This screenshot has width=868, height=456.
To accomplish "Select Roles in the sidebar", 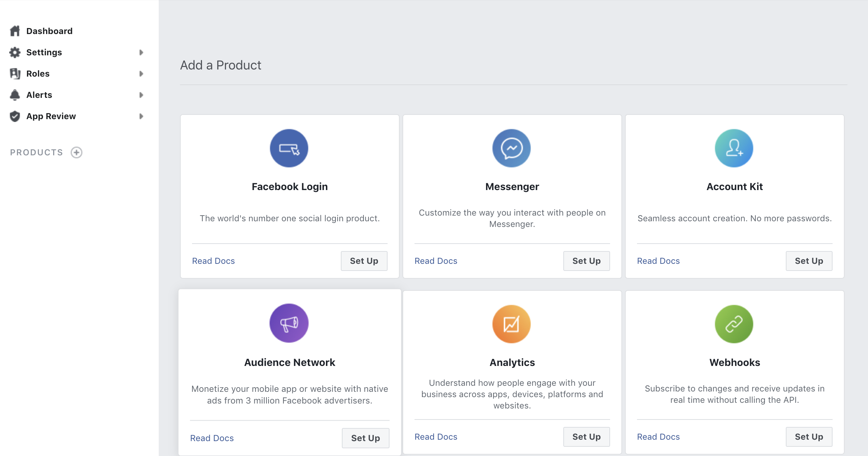I will pos(38,74).
